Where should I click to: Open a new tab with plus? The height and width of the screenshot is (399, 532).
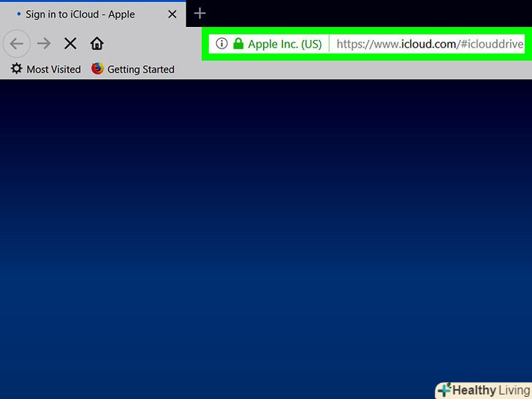pyautogui.click(x=199, y=14)
